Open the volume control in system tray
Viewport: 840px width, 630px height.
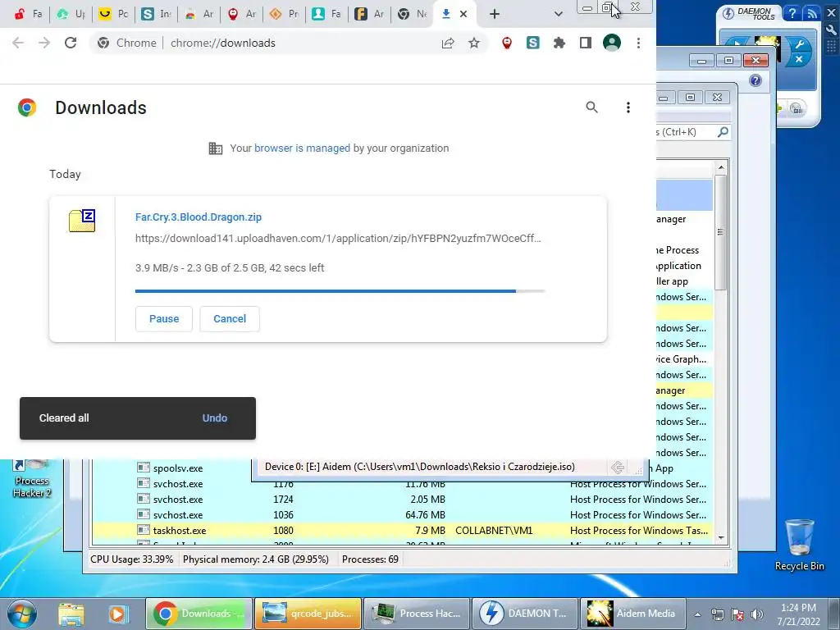757,614
